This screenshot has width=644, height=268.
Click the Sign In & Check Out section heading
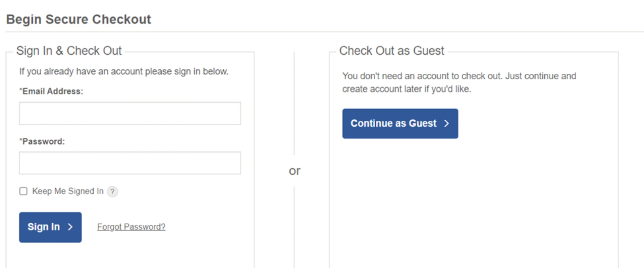click(x=69, y=51)
